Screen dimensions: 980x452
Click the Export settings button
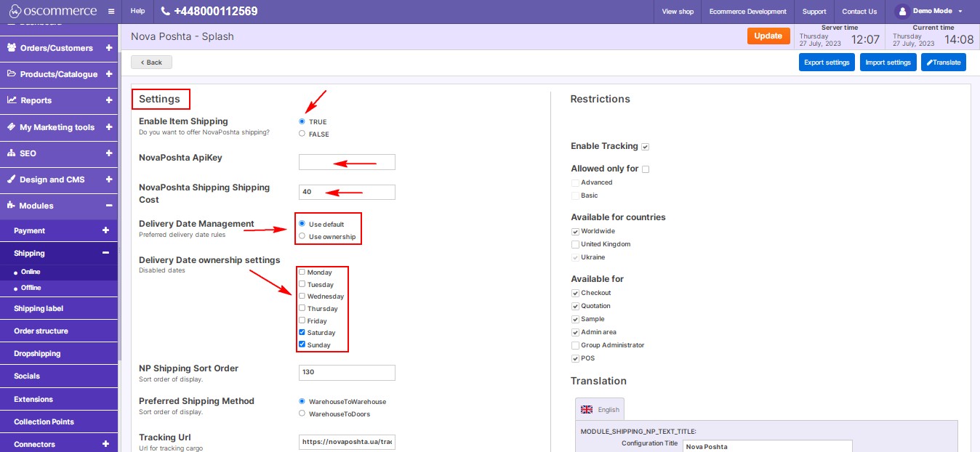827,62
